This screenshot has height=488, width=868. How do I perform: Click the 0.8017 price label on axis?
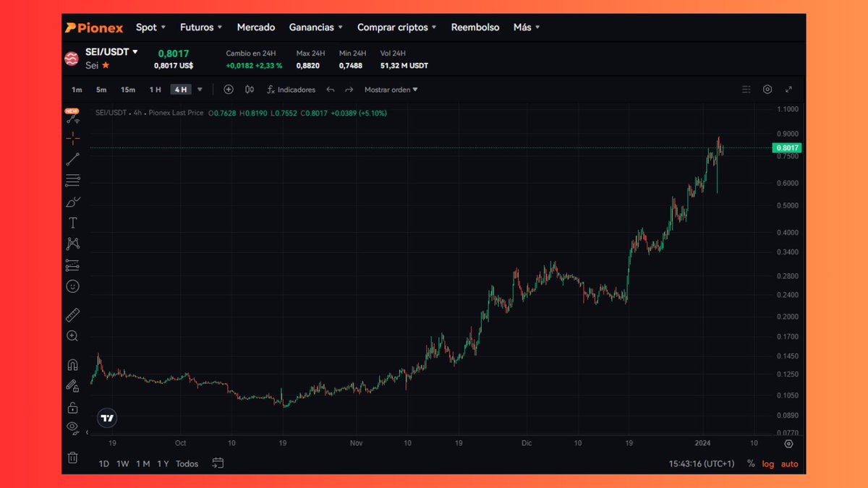[786, 147]
